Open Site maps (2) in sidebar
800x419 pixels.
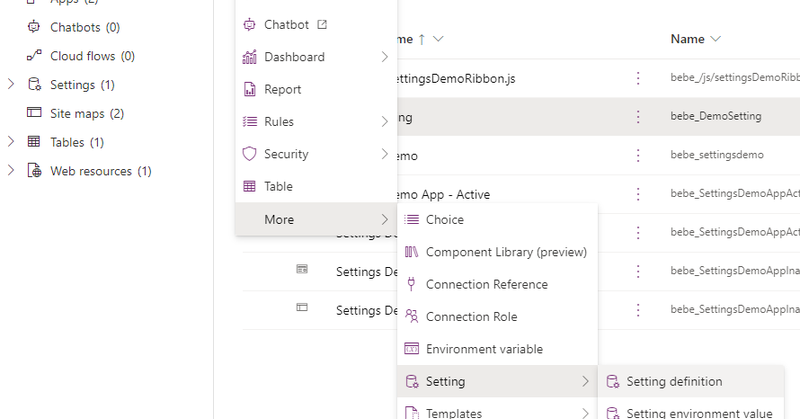pos(87,113)
